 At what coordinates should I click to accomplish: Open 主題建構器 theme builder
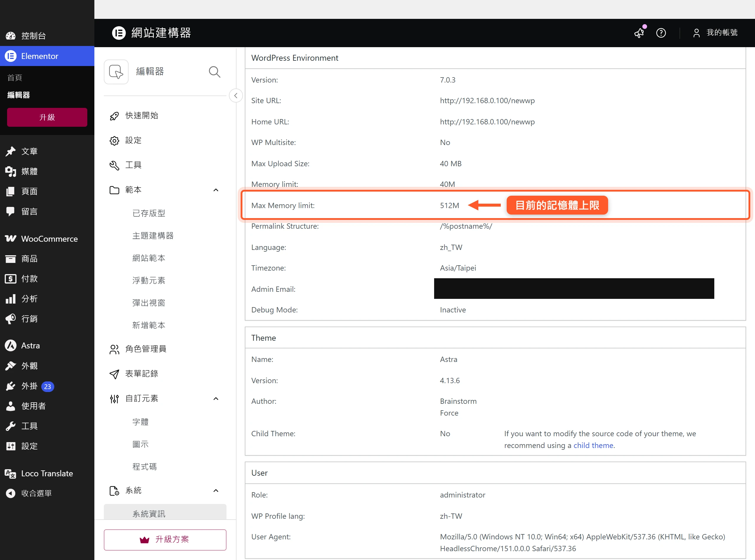pos(153,235)
